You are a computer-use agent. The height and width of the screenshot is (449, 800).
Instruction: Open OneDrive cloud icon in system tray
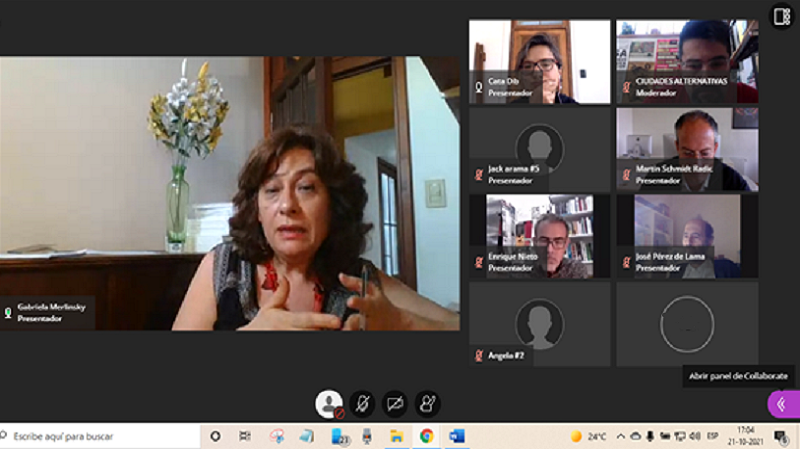636,437
